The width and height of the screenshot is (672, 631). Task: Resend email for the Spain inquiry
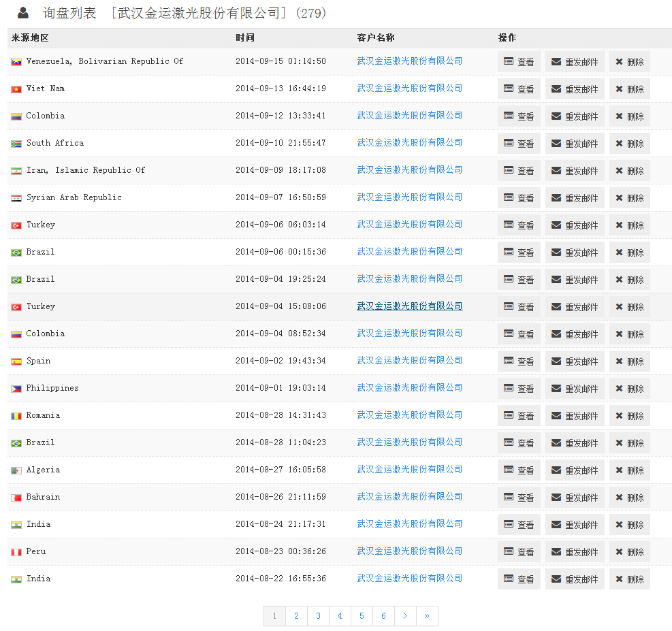tap(575, 361)
